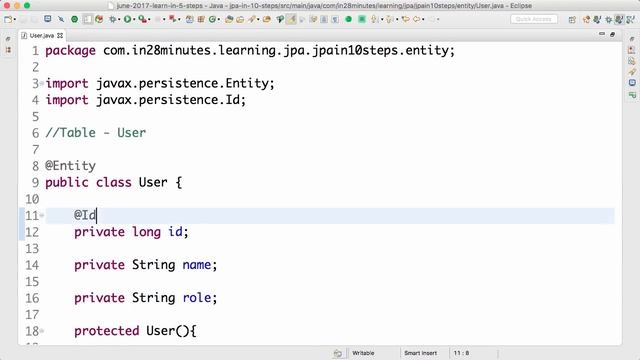Screen dimensions: 640x360
Task: Close the User.java tab
Action: pyautogui.click(x=60, y=36)
